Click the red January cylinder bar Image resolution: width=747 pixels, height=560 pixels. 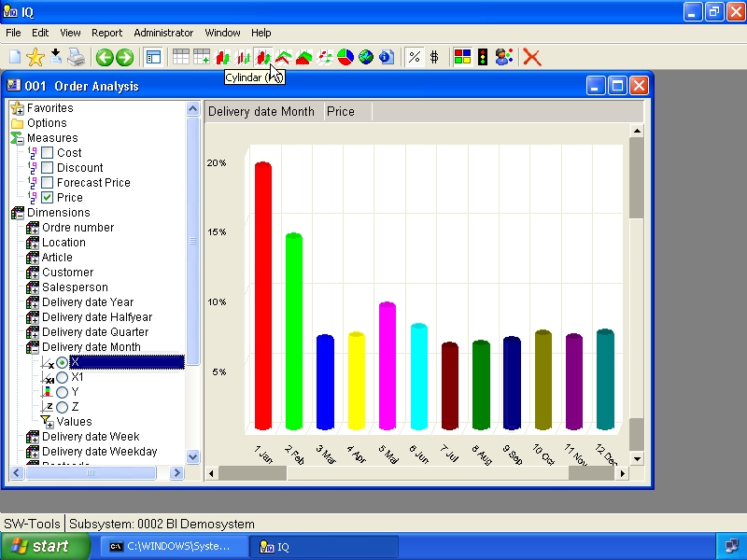coord(263,295)
